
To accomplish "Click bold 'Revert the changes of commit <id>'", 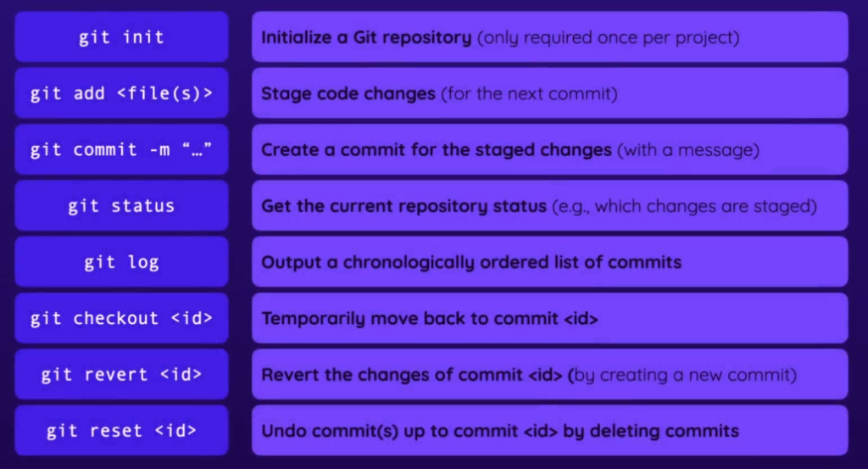I will [412, 375].
